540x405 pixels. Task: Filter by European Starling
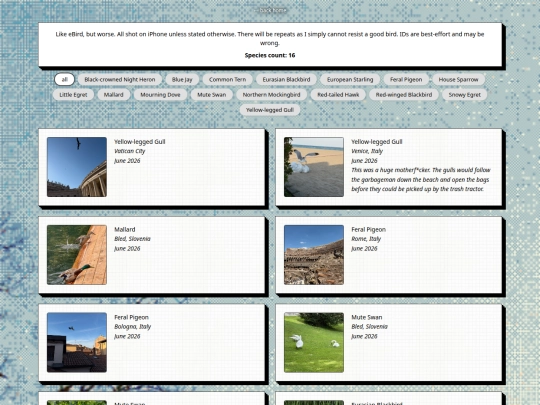click(350, 79)
